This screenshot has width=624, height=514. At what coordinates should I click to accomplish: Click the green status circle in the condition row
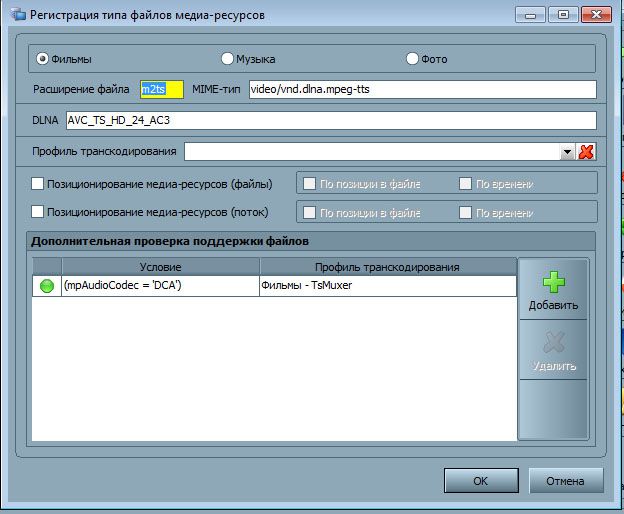[46, 286]
